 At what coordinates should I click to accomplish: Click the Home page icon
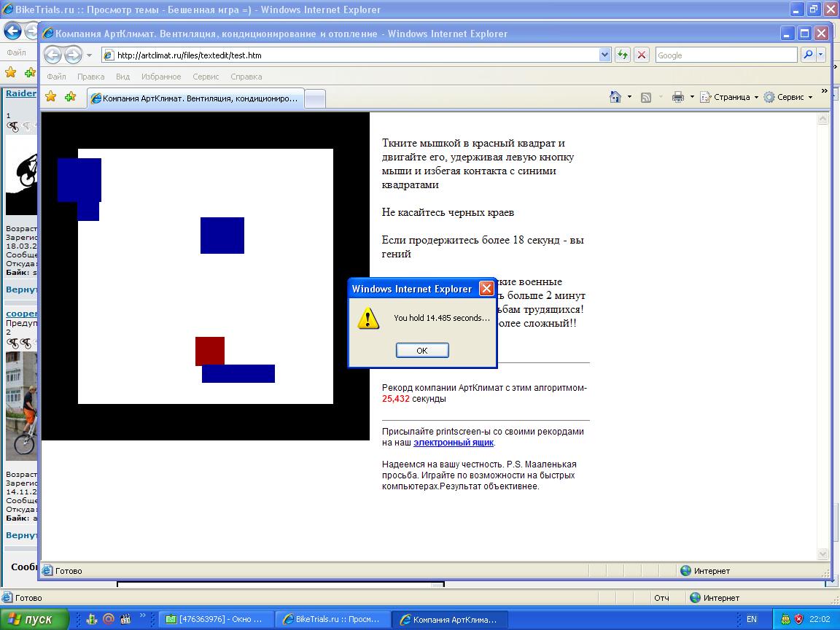pos(615,97)
